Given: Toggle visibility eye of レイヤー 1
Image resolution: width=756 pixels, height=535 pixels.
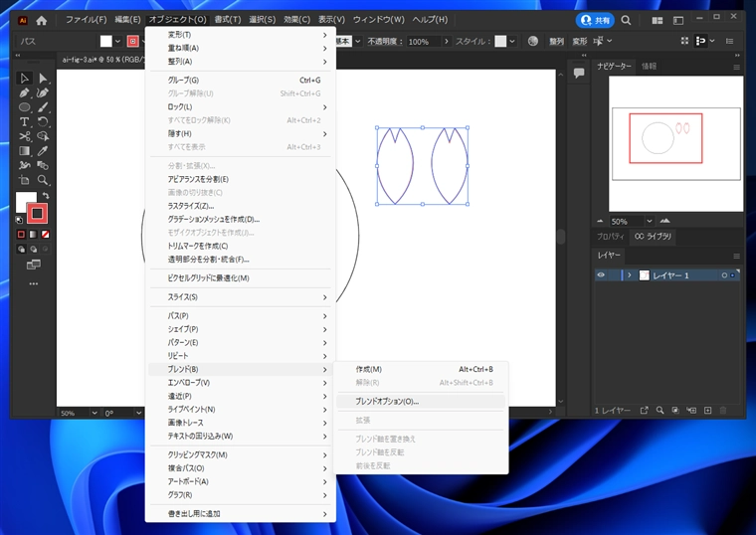Looking at the screenshot, I should 601,275.
